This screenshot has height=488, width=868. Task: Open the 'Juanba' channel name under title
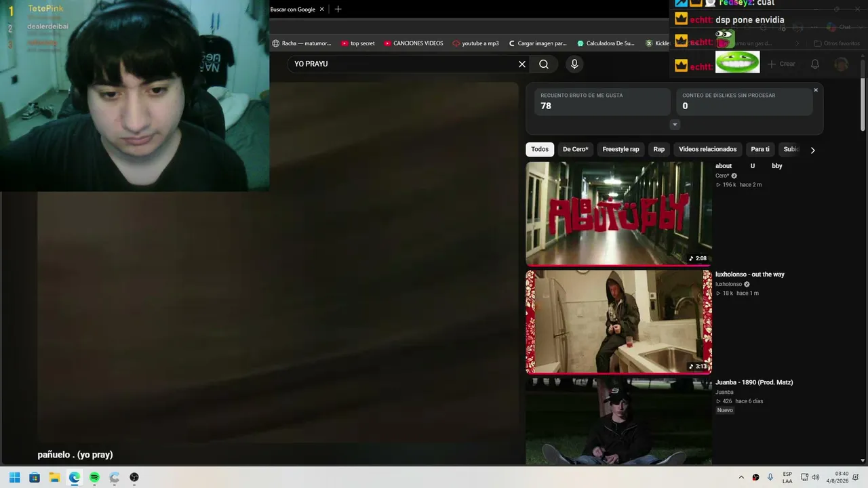point(725,392)
